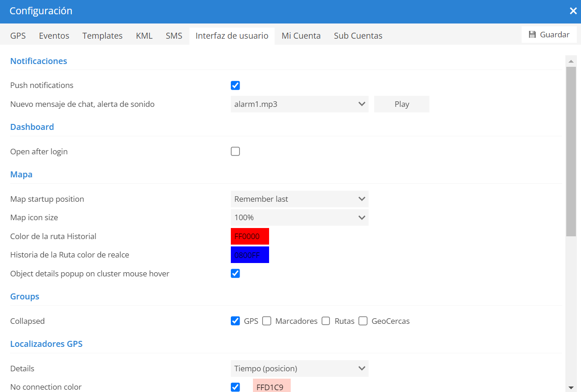Click the Configuración title text

point(41,11)
